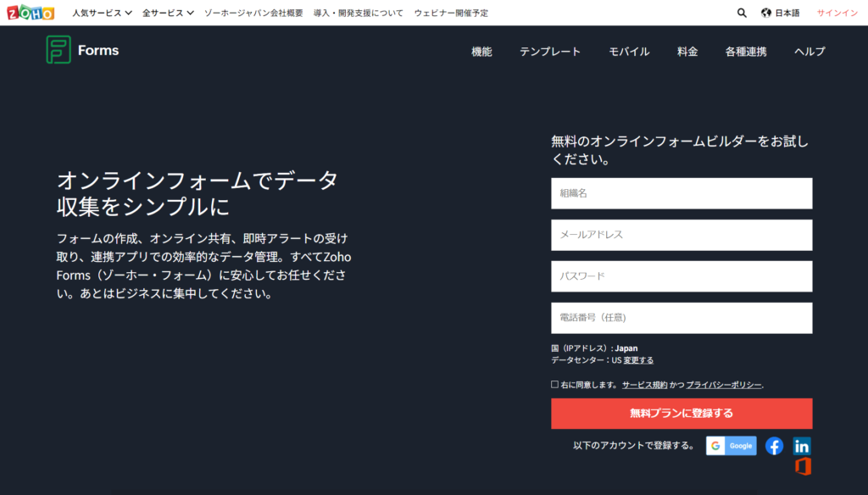The image size is (868, 495).
Task: Sign up with Google account button
Action: pyautogui.click(x=731, y=446)
